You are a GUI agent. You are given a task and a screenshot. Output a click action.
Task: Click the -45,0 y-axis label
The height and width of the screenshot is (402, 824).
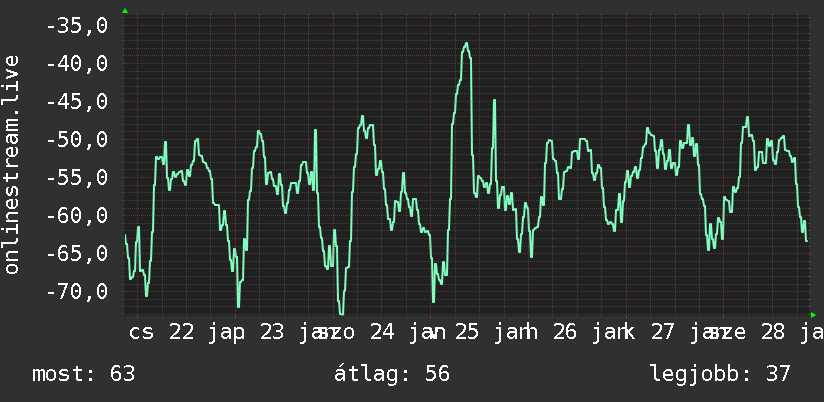(77, 101)
